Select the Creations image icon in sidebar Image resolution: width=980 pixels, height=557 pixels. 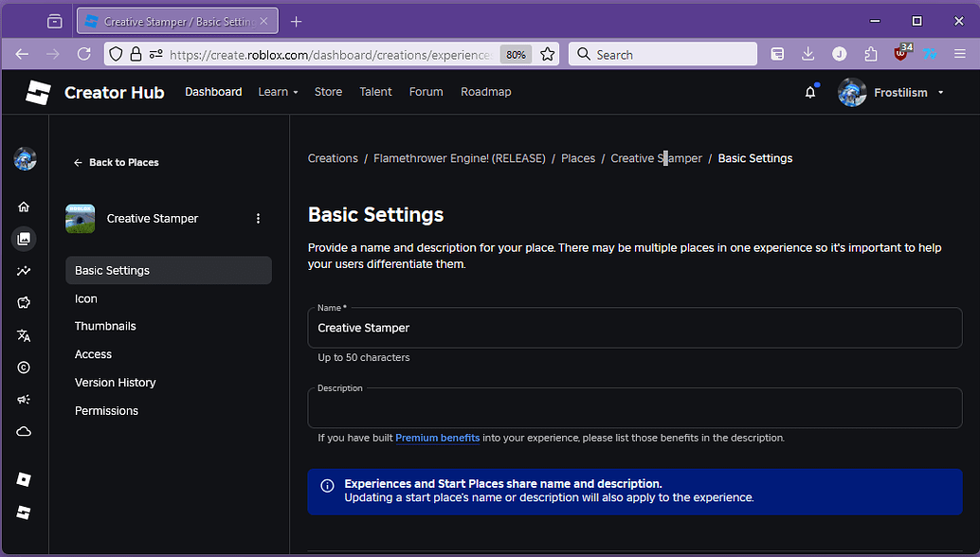24,239
